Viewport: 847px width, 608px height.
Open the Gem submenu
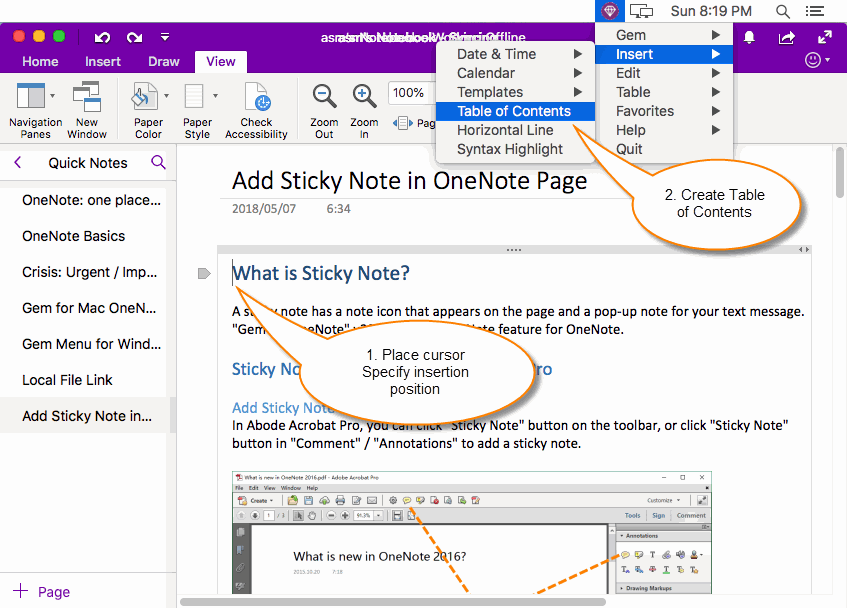pos(664,35)
